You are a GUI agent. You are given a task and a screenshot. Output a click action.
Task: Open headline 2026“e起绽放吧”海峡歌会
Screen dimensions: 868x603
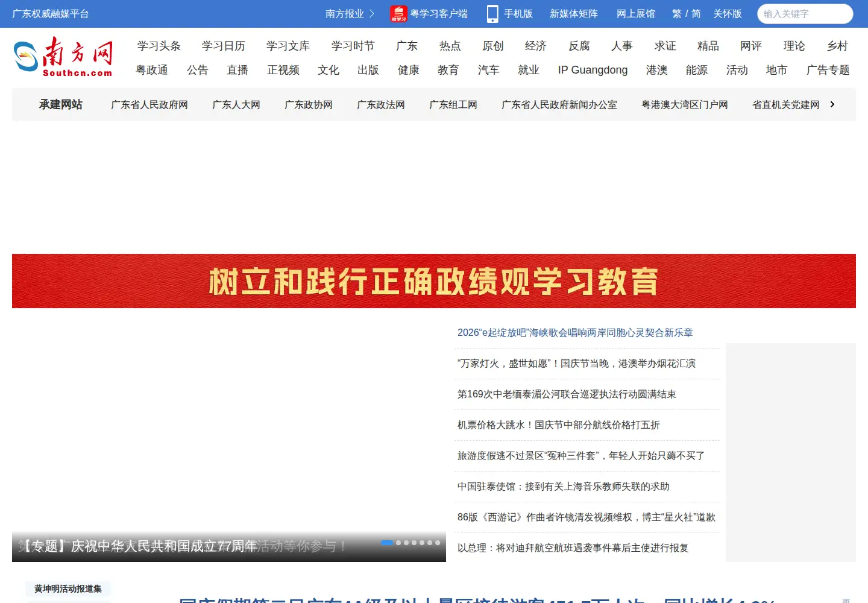575,333
